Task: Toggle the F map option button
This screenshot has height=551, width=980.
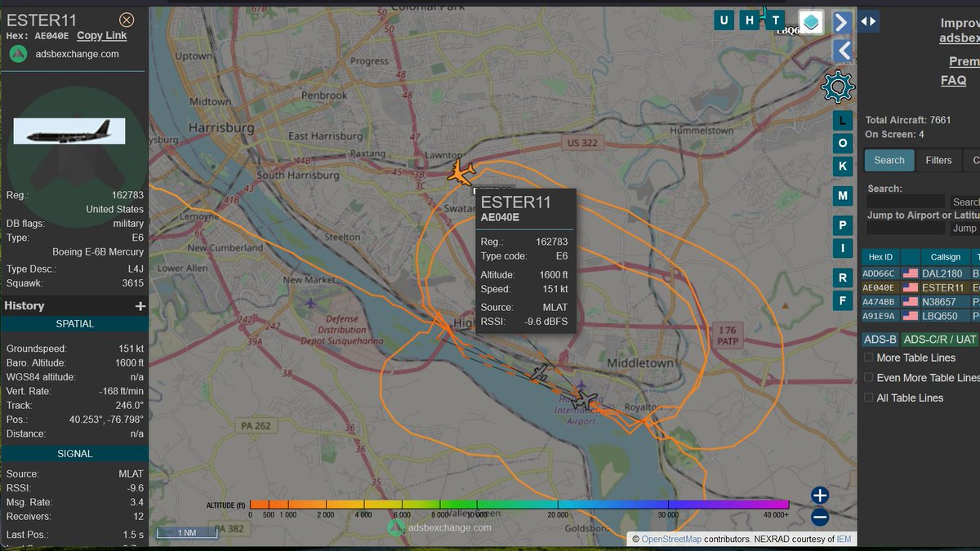Action: [x=843, y=300]
